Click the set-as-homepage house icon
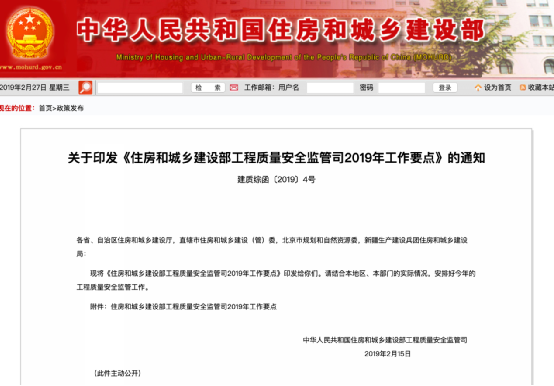The height and width of the screenshot is (386, 554). [x=478, y=88]
